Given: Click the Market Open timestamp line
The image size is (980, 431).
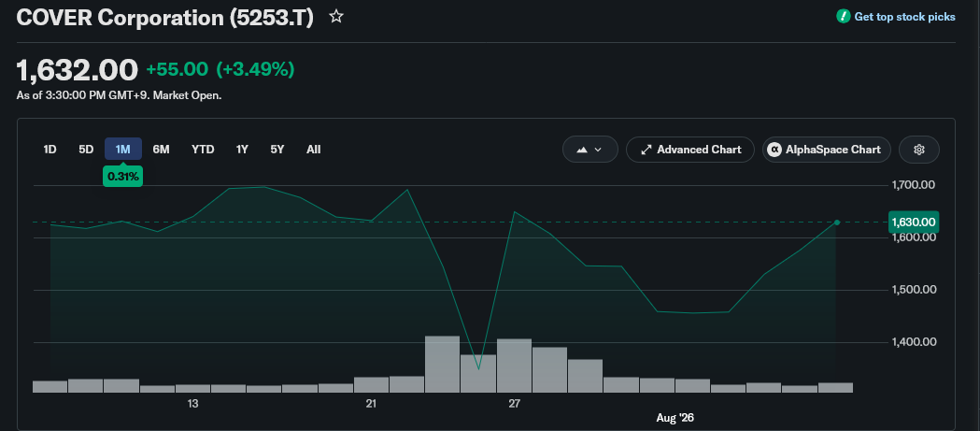Looking at the screenshot, I should (119, 95).
